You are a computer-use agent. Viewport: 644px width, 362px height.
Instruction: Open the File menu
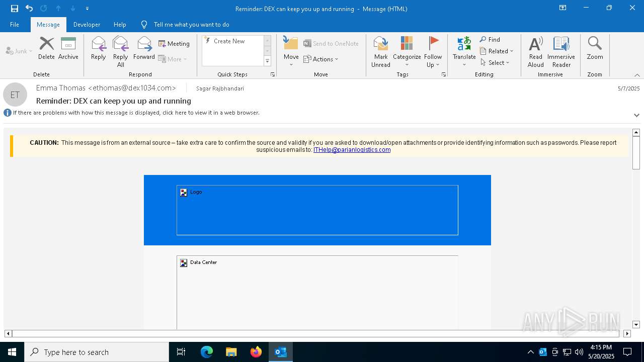[x=15, y=25]
